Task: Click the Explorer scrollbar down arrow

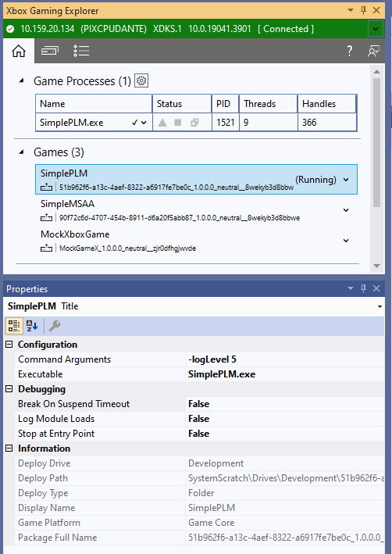Action: coord(377,266)
